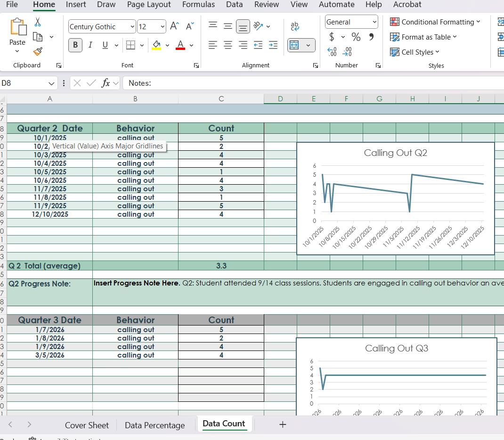The height and width of the screenshot is (440, 504).
Task: Click Cell Styles in the Styles group
Action: pos(415,52)
